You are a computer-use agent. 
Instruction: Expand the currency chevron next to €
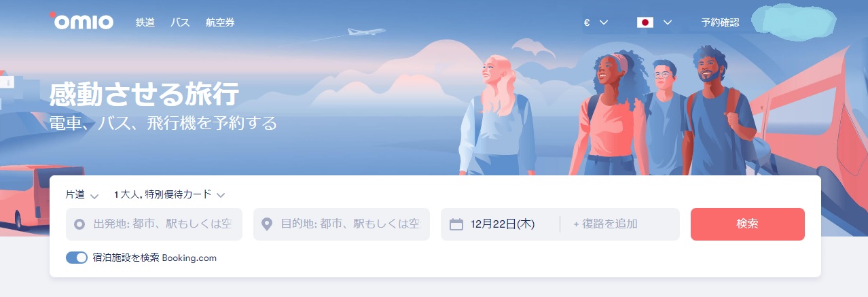click(604, 22)
